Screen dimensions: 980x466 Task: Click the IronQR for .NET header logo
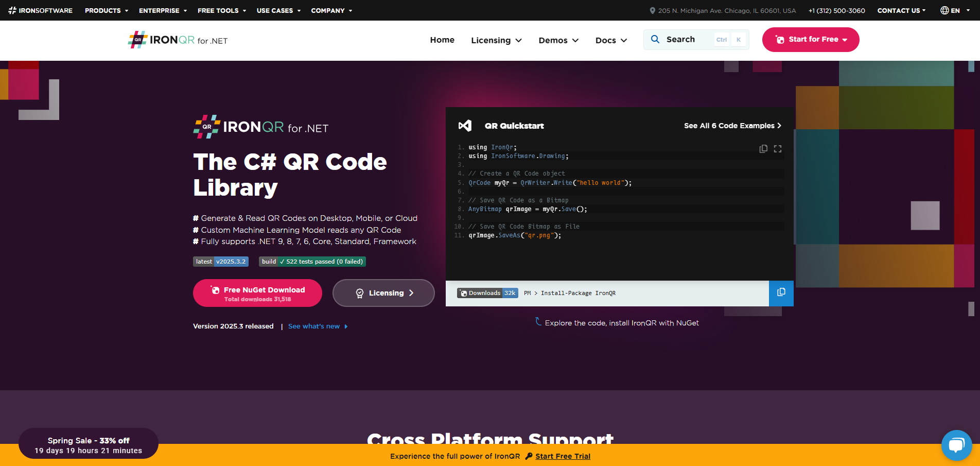[x=178, y=40]
